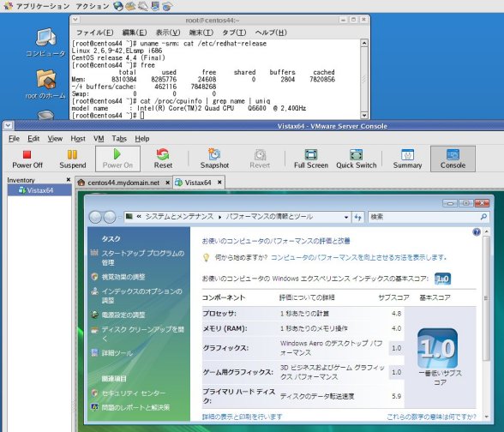This screenshot has width=504, height=432.
Task: Click the third launcher icon in top panel
Action: pyautogui.click(x=142, y=6)
